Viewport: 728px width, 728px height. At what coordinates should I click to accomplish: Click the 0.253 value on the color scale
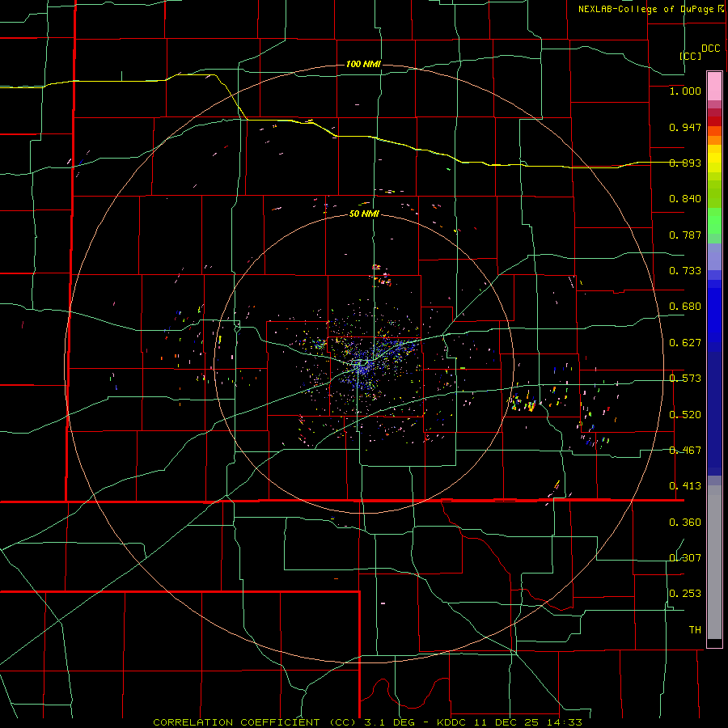pyautogui.click(x=685, y=594)
